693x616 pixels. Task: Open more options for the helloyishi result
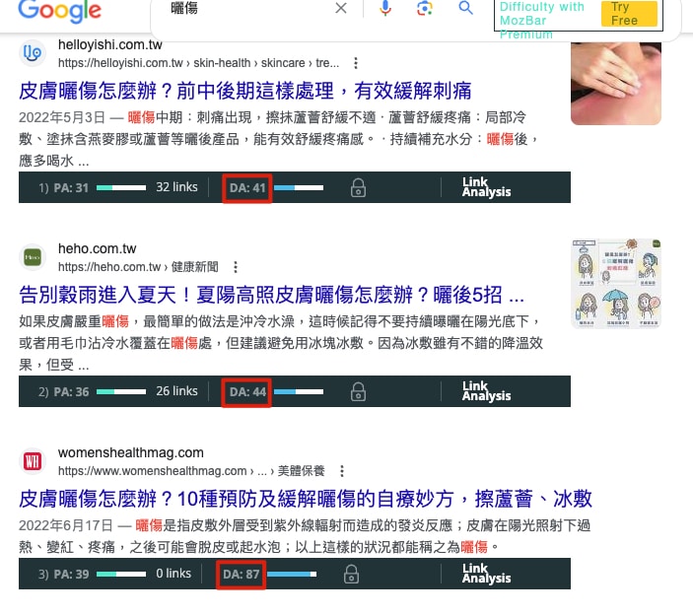tap(356, 63)
